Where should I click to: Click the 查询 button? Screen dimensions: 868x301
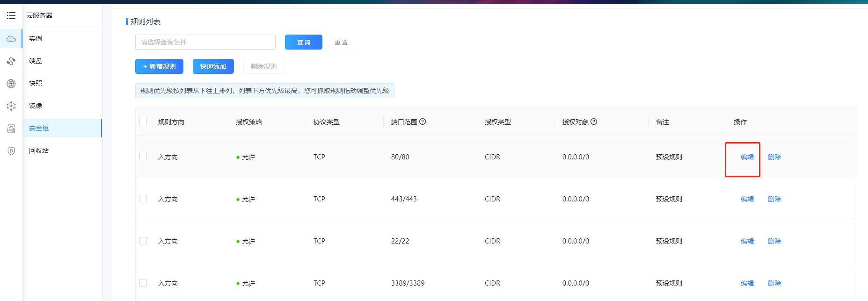click(x=304, y=42)
